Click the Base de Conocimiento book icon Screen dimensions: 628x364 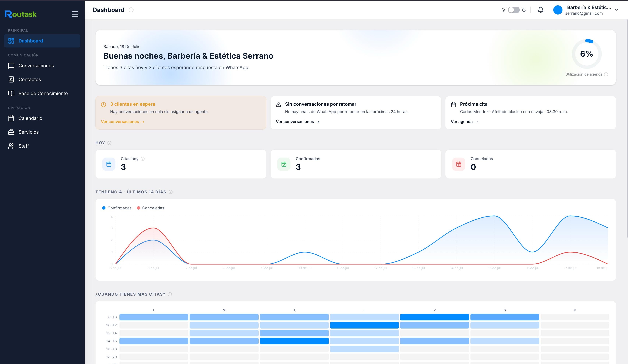[x=11, y=93]
